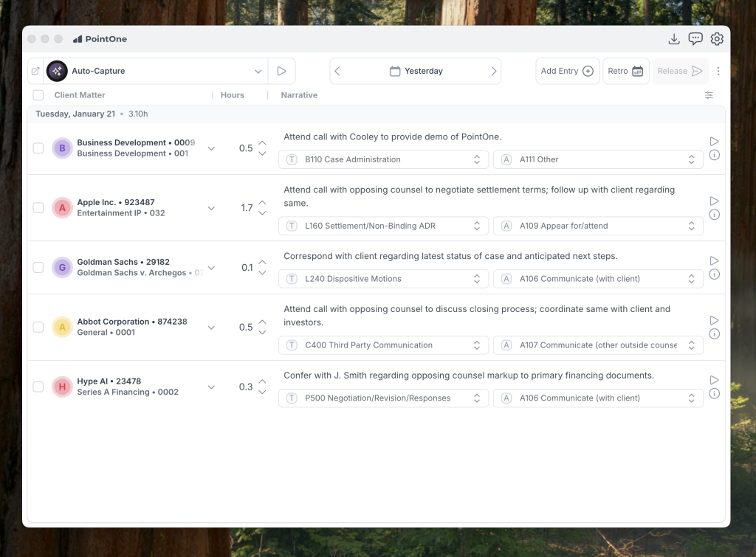Open the chat feedback icon
The width and height of the screenshot is (756, 557).
(695, 39)
